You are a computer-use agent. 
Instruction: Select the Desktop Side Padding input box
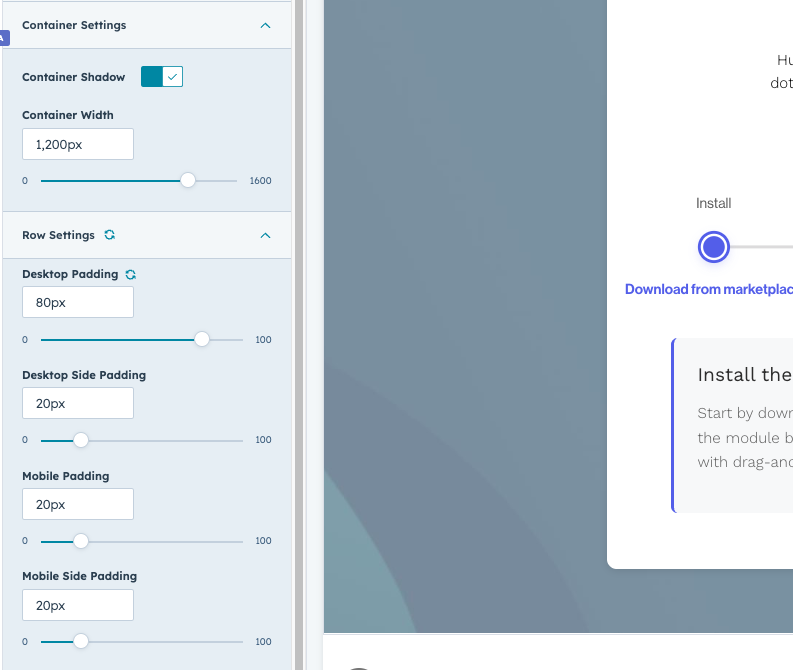(78, 404)
